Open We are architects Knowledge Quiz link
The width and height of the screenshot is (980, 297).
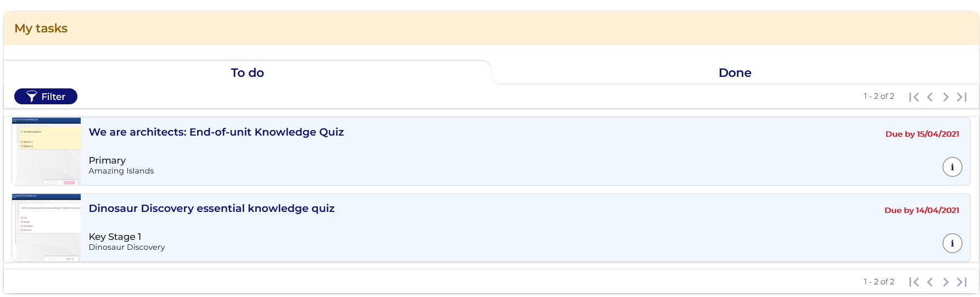tap(216, 132)
